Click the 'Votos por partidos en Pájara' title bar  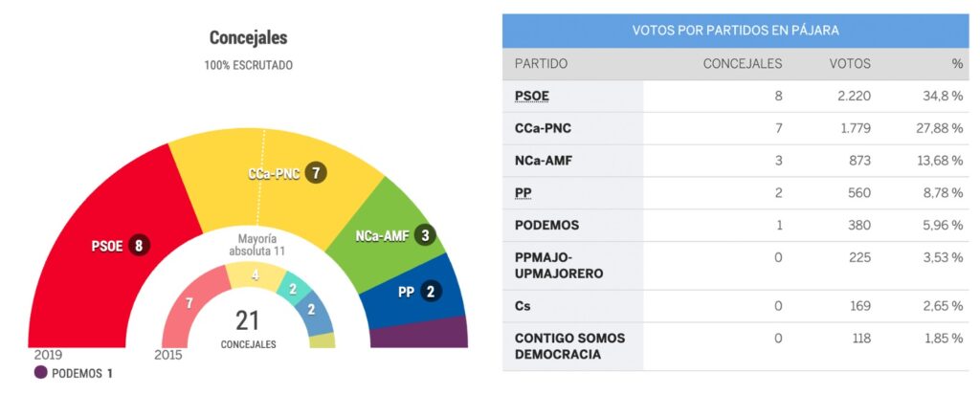click(735, 31)
